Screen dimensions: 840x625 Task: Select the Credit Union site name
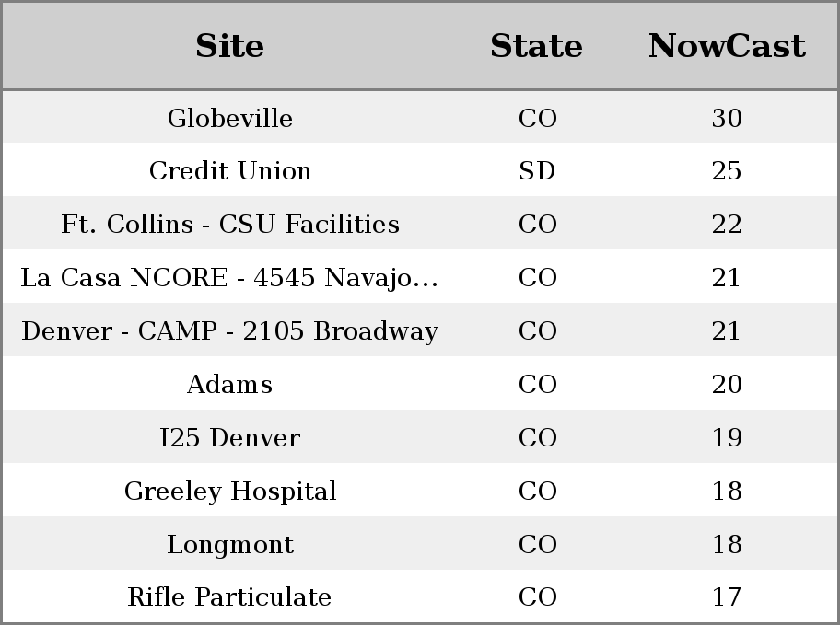coord(230,171)
